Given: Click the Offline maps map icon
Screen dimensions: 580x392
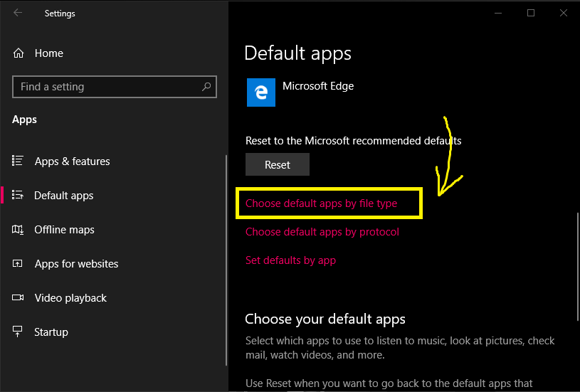Looking at the screenshot, I should click(x=18, y=229).
